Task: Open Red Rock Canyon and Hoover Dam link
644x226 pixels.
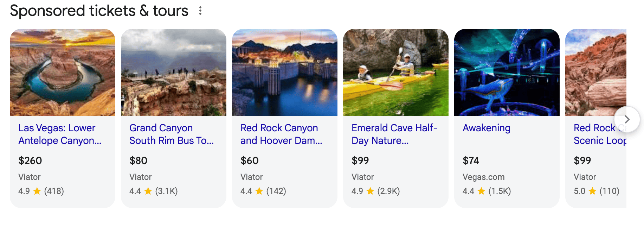Action: point(281,134)
